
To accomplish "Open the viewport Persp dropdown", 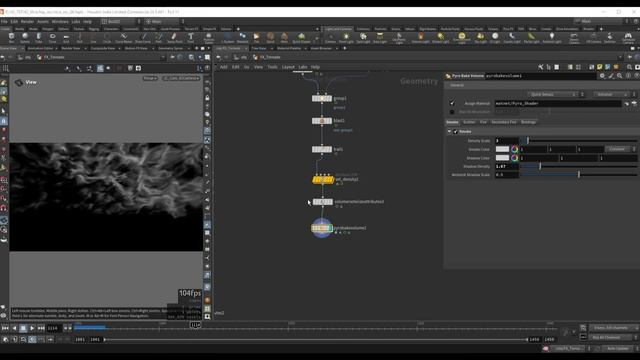I will tap(150, 78).
